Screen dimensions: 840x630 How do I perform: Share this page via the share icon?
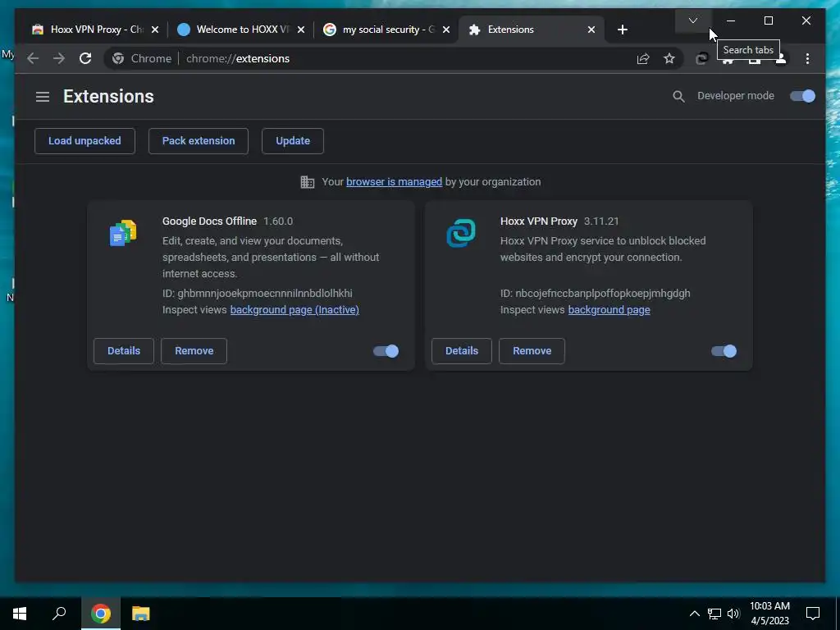point(643,58)
